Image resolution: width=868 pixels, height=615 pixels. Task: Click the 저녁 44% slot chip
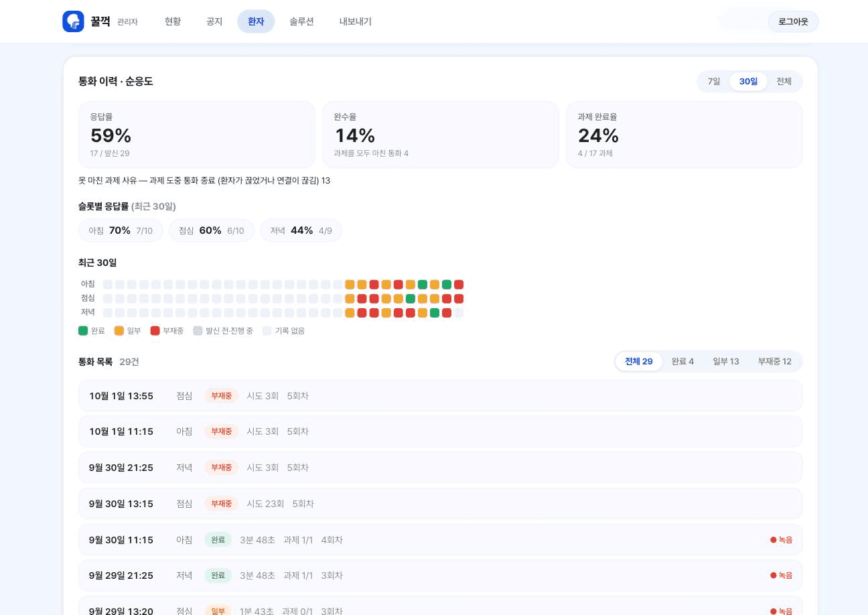tap(301, 230)
